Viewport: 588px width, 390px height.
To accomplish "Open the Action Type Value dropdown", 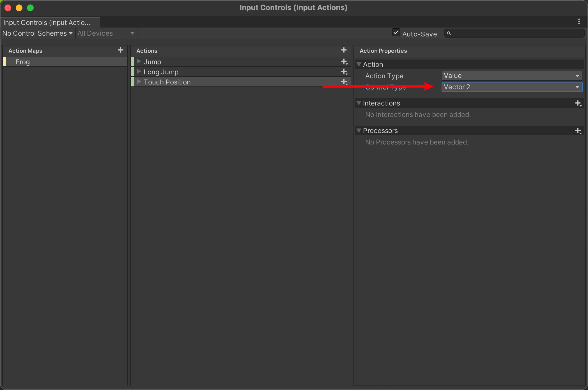I will pos(512,76).
